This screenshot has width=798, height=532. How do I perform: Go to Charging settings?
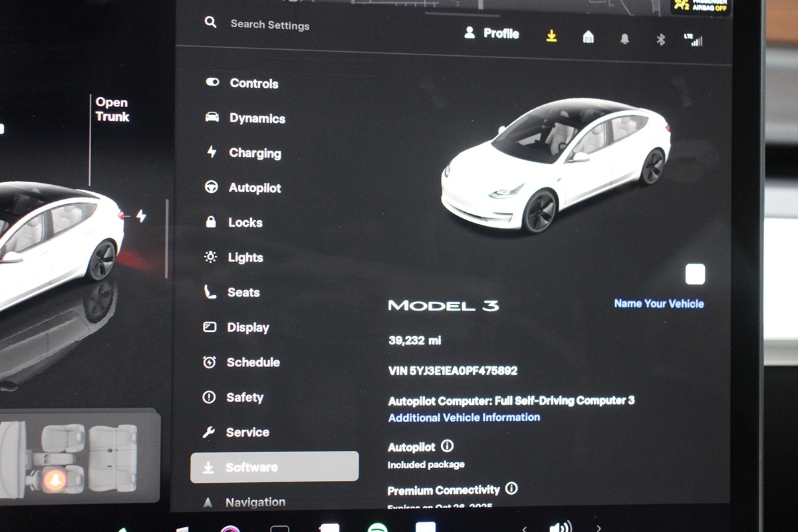point(255,153)
